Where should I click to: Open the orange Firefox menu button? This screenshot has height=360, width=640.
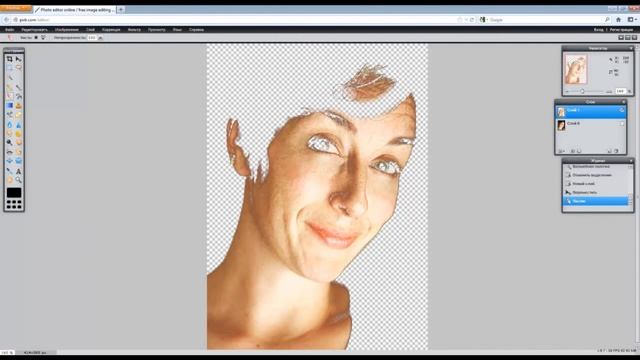pyautogui.click(x=15, y=8)
